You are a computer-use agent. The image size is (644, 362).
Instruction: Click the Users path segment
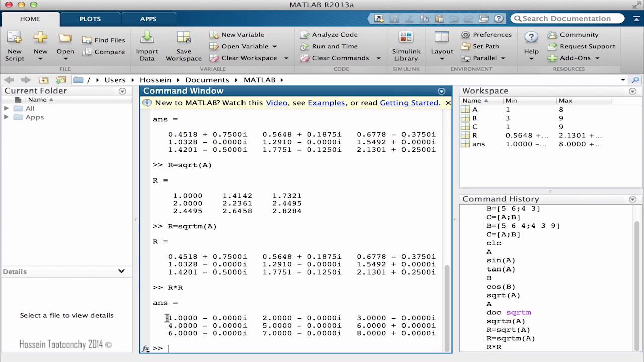[115, 80]
